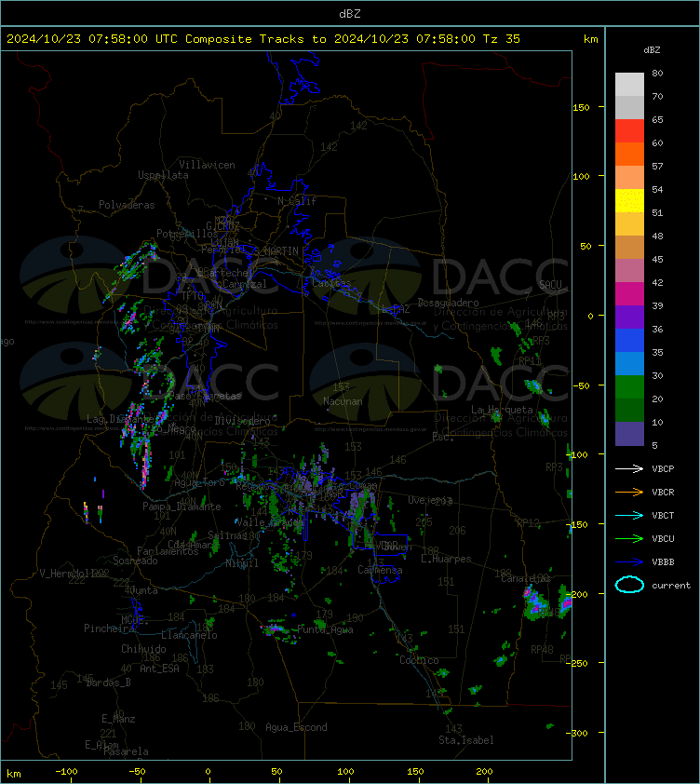The width and height of the screenshot is (700, 784).
Task: Click the Pasarela place label
Action: pos(126,751)
